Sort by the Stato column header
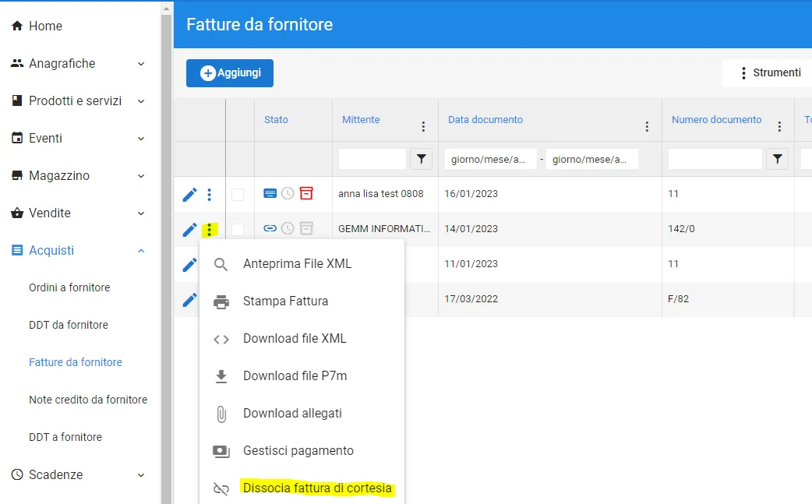Image resolution: width=812 pixels, height=504 pixels. tap(276, 119)
